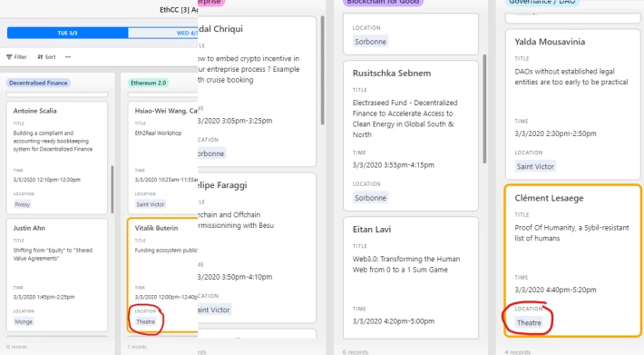Click Sorbonne tag on Rusitschka Sebnem card
This screenshot has height=355, width=644.
[370, 198]
